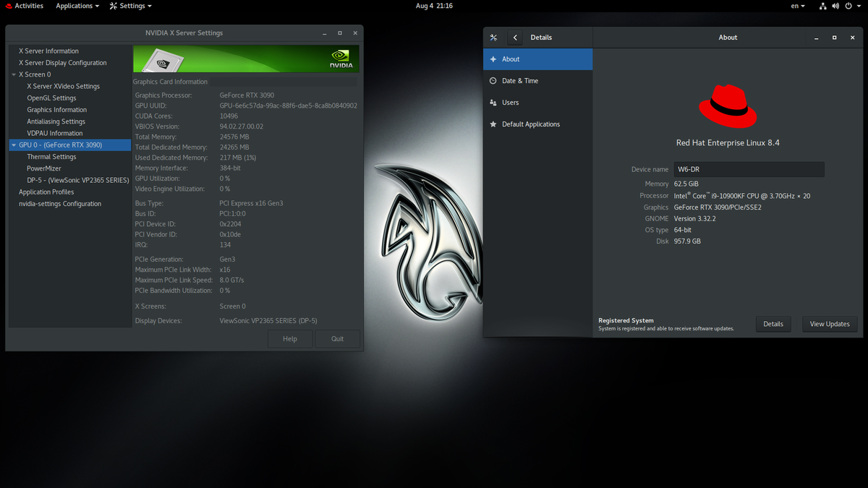The height and width of the screenshot is (488, 868).
Task: Click the wrench tools icon in Details header
Action: (x=494, y=38)
